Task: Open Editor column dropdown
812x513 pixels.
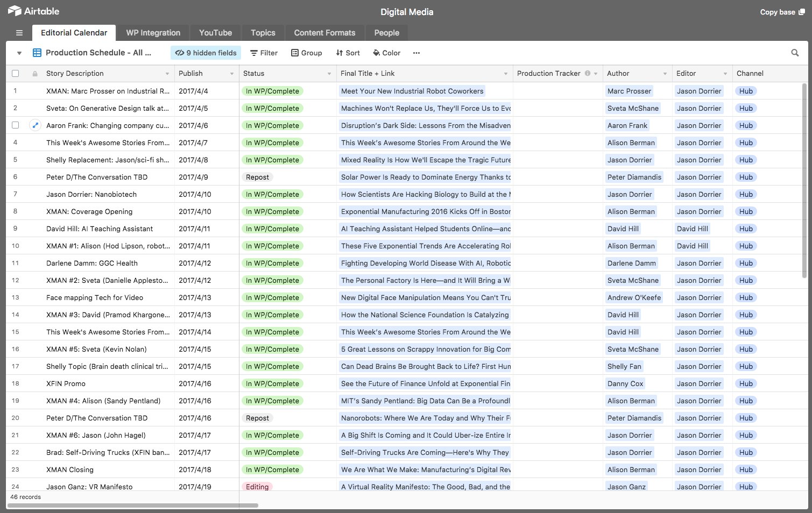Action: point(725,74)
